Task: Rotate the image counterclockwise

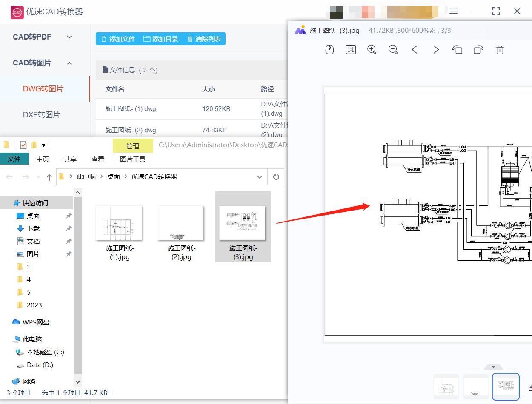Action: 457,50
